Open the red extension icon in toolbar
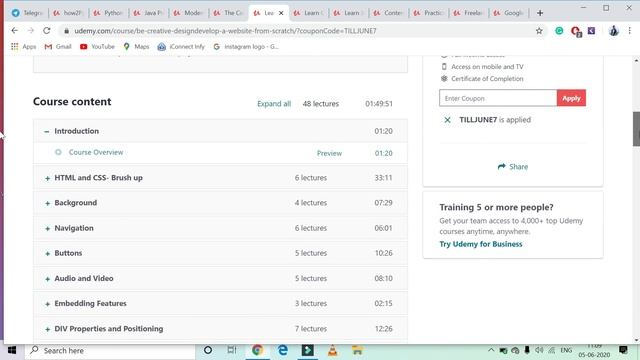The width and height of the screenshot is (640, 360). tap(576, 31)
